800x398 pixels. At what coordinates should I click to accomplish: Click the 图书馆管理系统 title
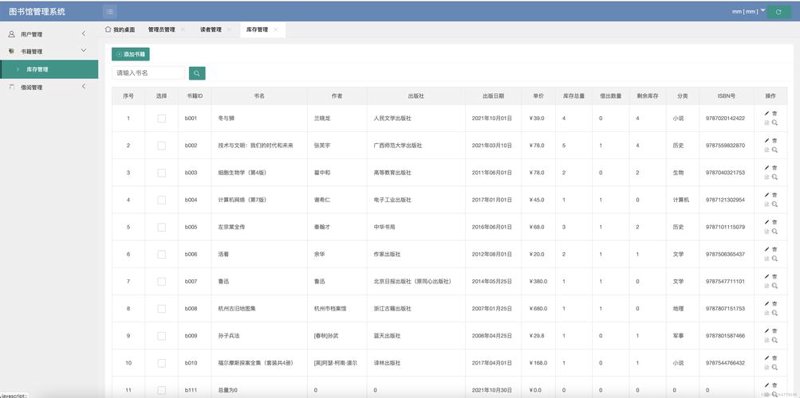37,11
